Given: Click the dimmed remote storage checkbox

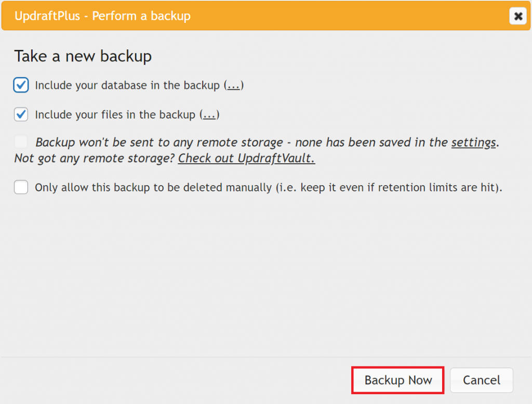Looking at the screenshot, I should click(x=21, y=141).
